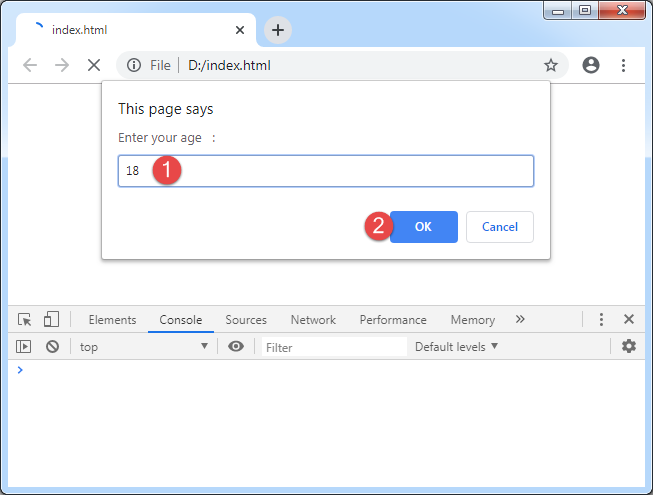Show the console sidebar panel icon
Image resolution: width=653 pixels, height=495 pixels.
pyautogui.click(x=25, y=347)
